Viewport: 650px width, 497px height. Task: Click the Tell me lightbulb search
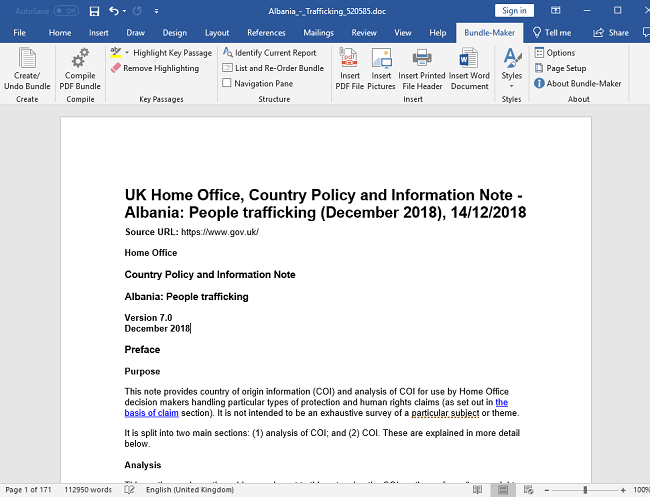click(552, 33)
